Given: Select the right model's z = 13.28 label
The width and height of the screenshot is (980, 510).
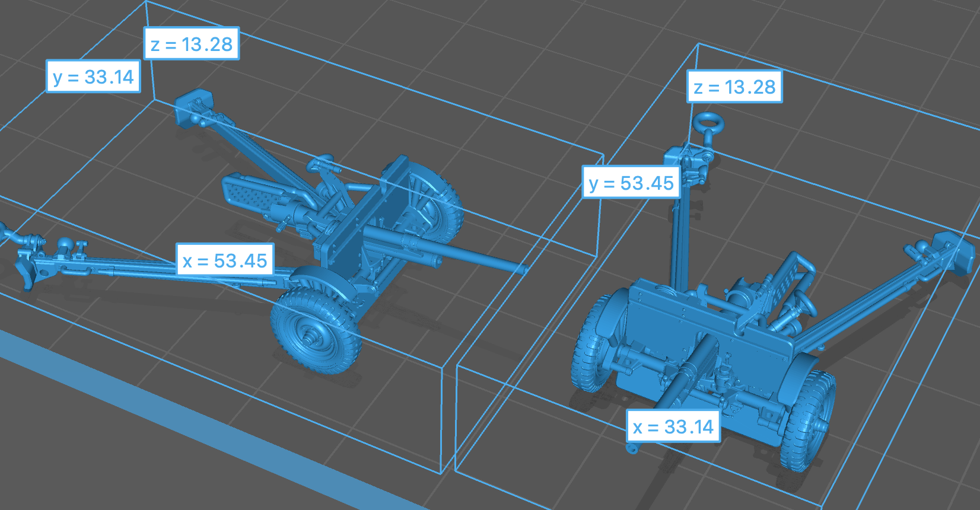Looking at the screenshot, I should pyautogui.click(x=734, y=87).
